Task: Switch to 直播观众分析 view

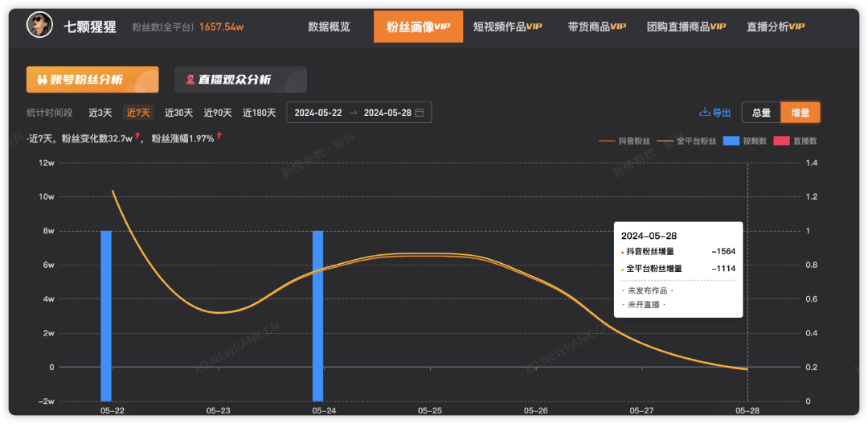Action: pyautogui.click(x=240, y=80)
